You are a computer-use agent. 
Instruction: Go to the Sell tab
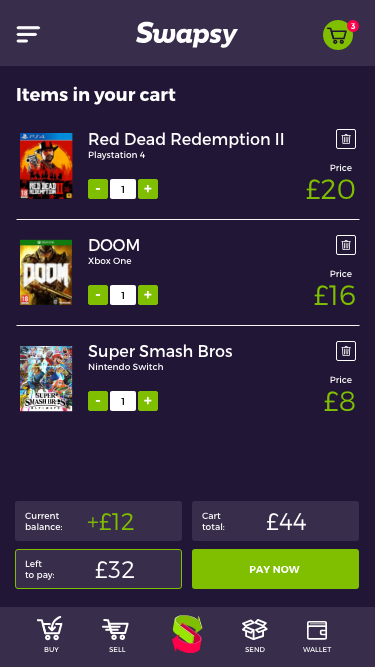116,634
